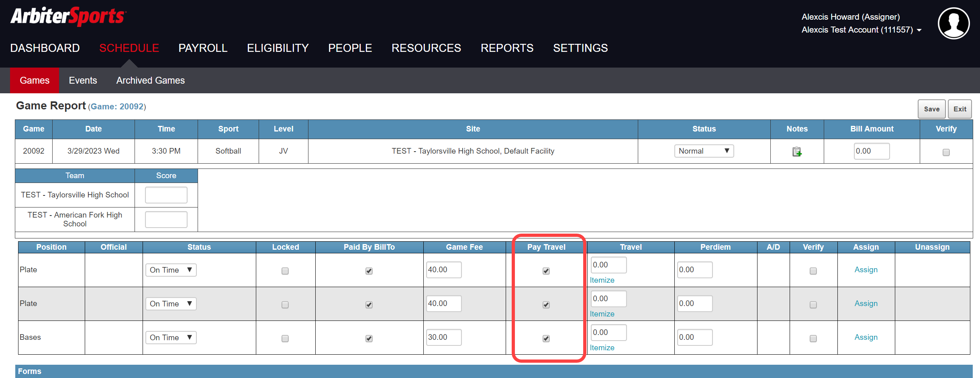This screenshot has width=980, height=378.
Task: Click score field for American Fork High School
Action: click(x=166, y=220)
